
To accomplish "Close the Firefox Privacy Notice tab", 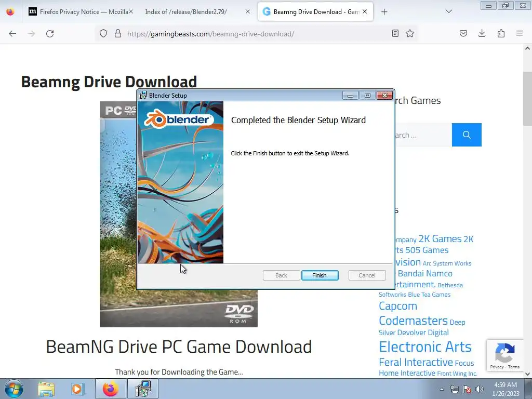I will point(130,11).
